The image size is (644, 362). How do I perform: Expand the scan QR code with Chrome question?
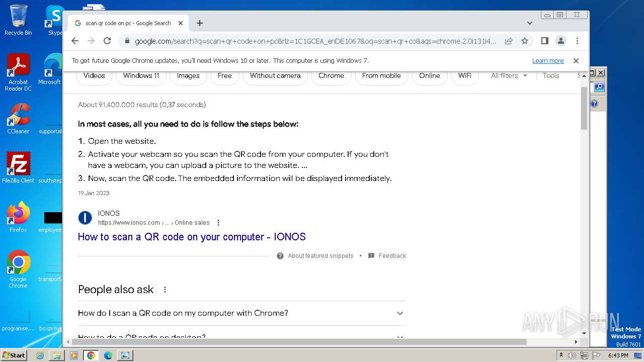[x=242, y=313]
